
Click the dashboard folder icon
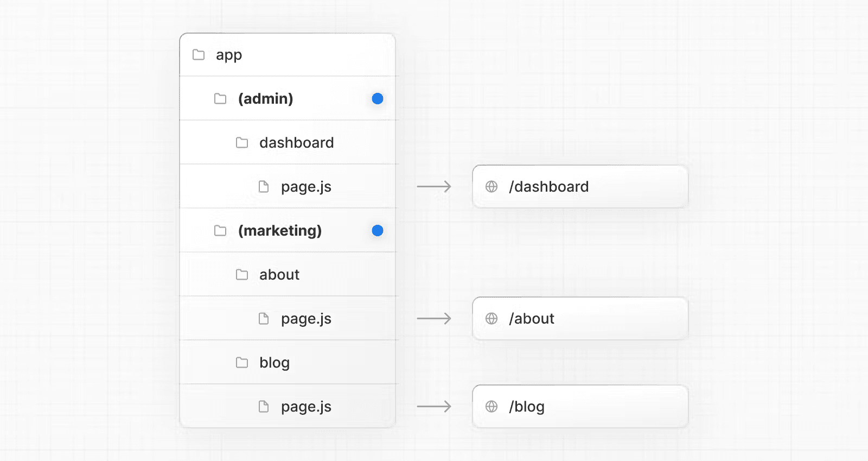pyautogui.click(x=242, y=143)
